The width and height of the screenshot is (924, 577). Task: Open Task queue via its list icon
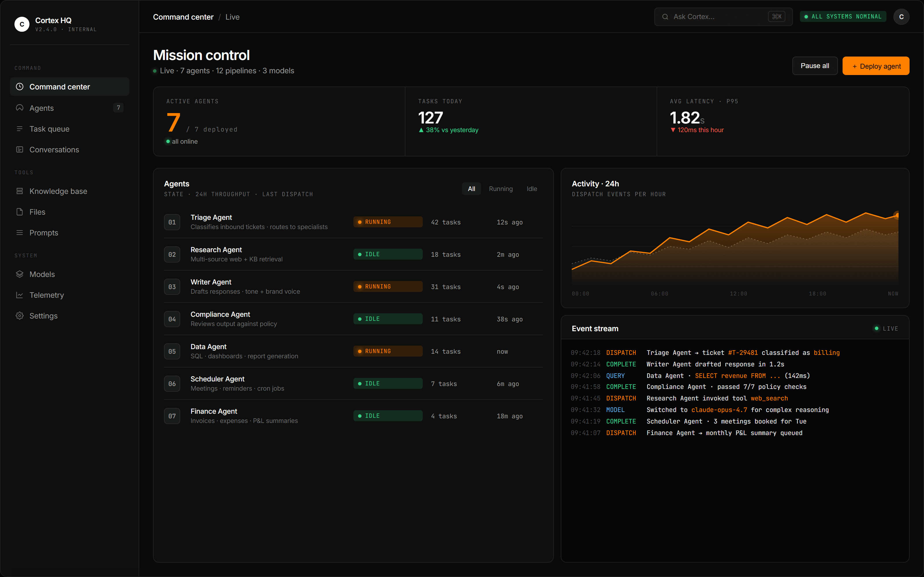pos(19,129)
